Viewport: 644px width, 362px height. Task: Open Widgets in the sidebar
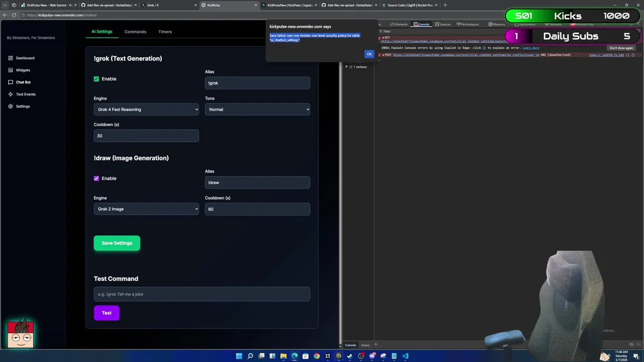[x=19, y=70]
